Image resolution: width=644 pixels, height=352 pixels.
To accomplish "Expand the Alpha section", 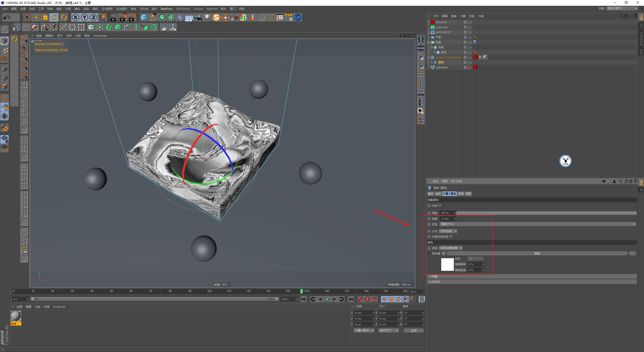I will (x=435, y=282).
